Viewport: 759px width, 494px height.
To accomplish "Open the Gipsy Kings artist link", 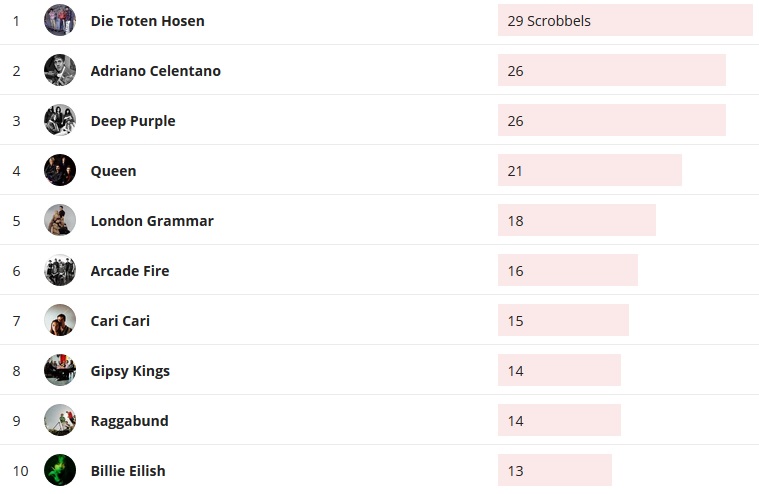I will point(130,371).
